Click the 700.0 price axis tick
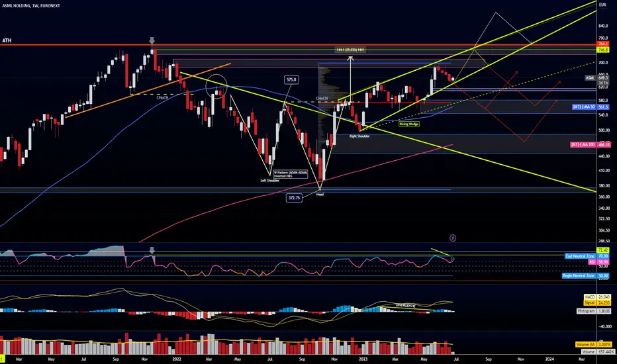The image size is (617, 364). pos(603,63)
